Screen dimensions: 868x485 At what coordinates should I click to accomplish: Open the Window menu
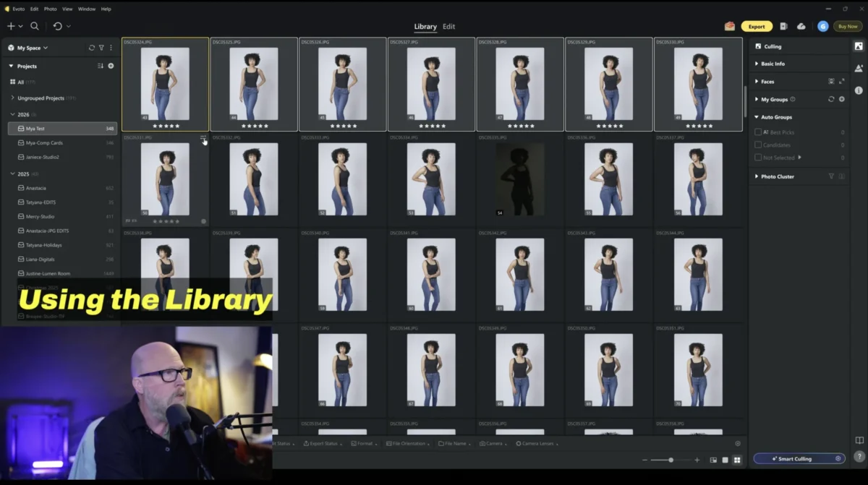87,9
